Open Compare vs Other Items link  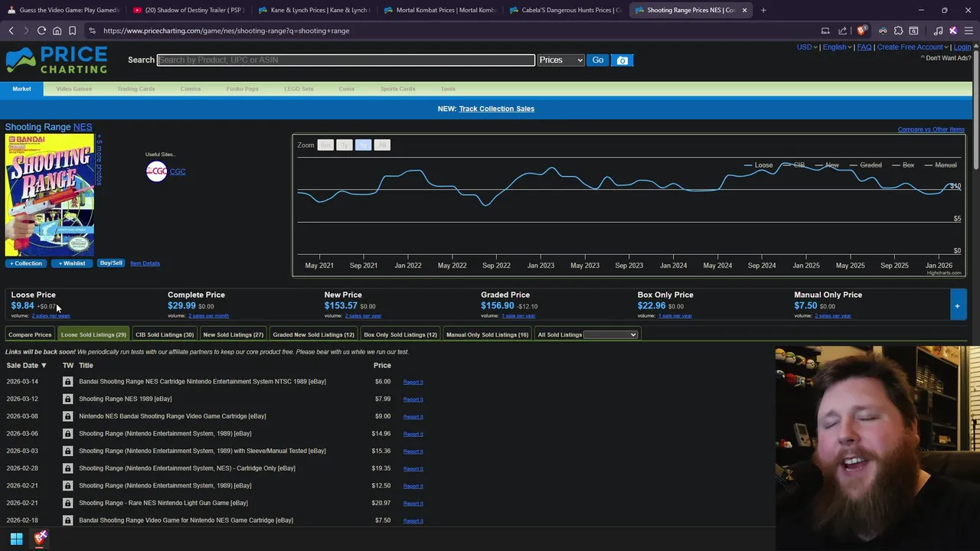(x=931, y=129)
